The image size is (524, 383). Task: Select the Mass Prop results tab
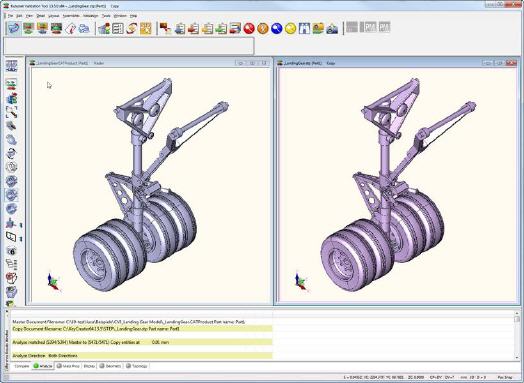pyautogui.click(x=68, y=366)
